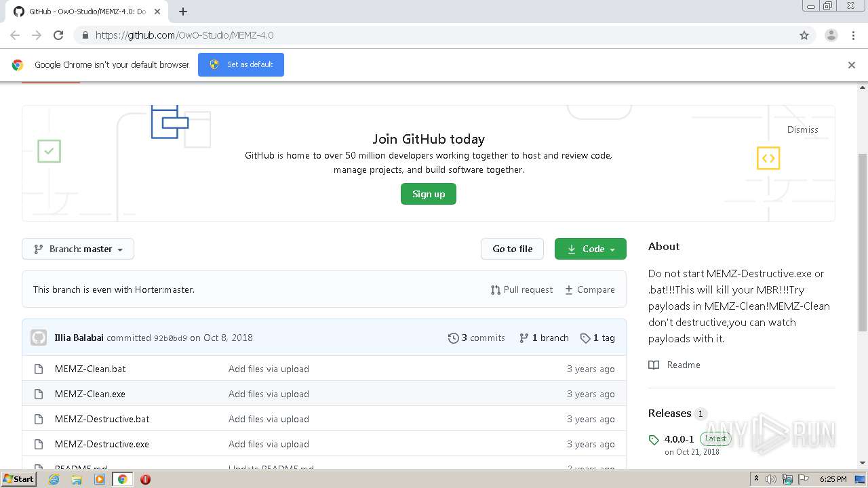
Task: Dismiss the Join GitHub banner
Action: (x=802, y=129)
